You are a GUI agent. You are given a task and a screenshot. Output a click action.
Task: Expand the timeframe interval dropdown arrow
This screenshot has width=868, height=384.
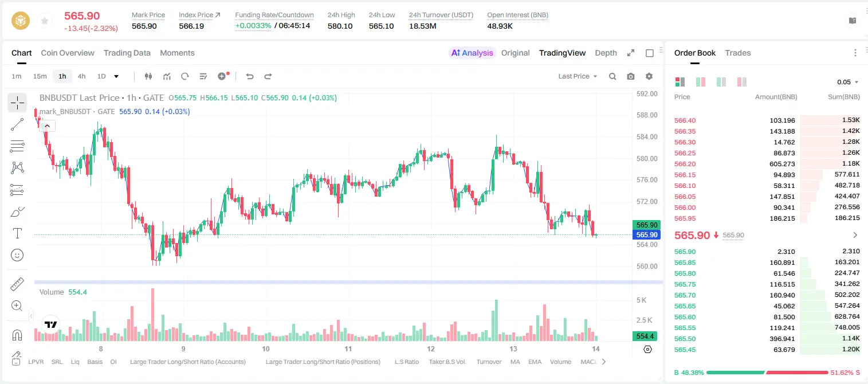tap(116, 76)
